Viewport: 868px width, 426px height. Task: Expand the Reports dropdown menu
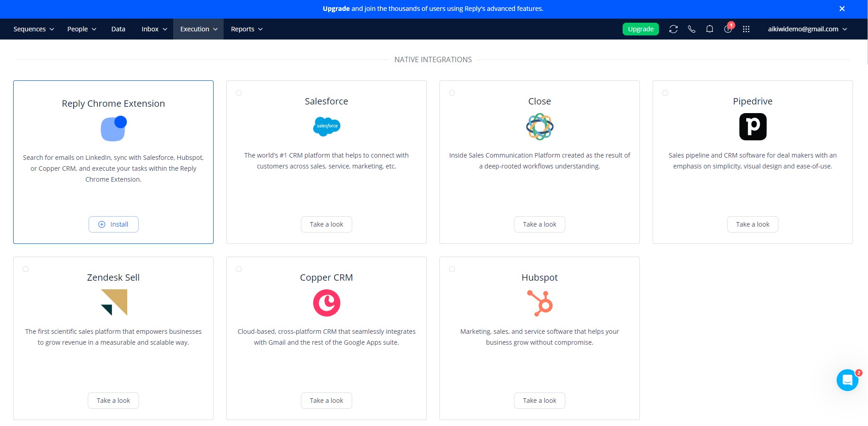[x=247, y=29]
